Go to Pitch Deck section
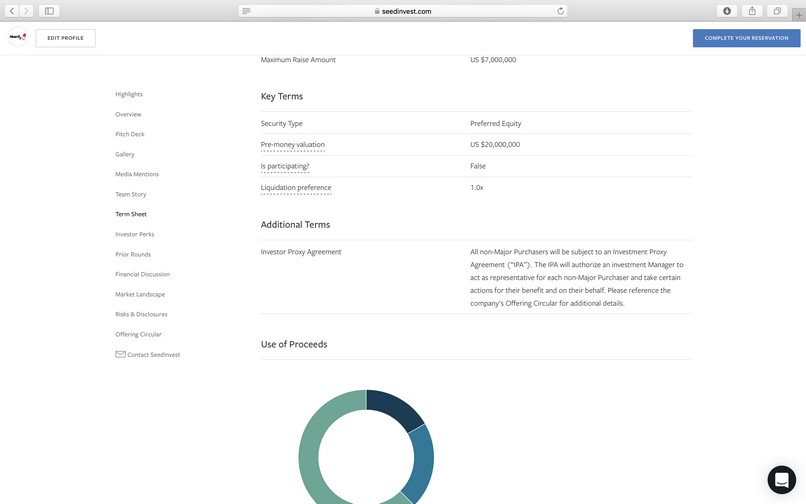This screenshot has width=806, height=504. [129, 134]
